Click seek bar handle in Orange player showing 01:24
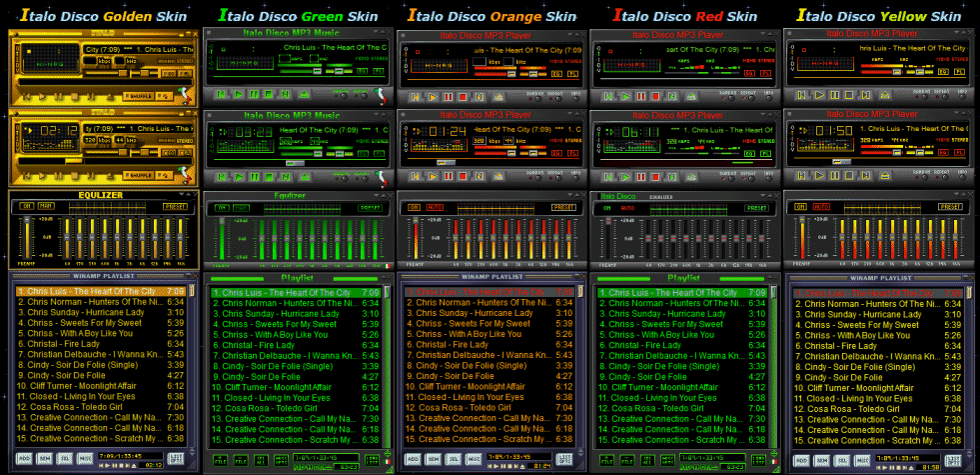The width and height of the screenshot is (980, 475). tap(447, 162)
